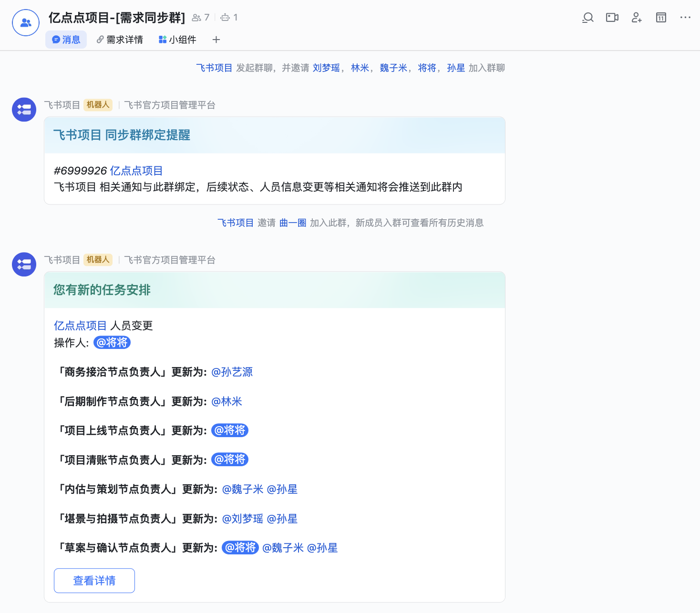Click the group avatar icon

coord(26,22)
